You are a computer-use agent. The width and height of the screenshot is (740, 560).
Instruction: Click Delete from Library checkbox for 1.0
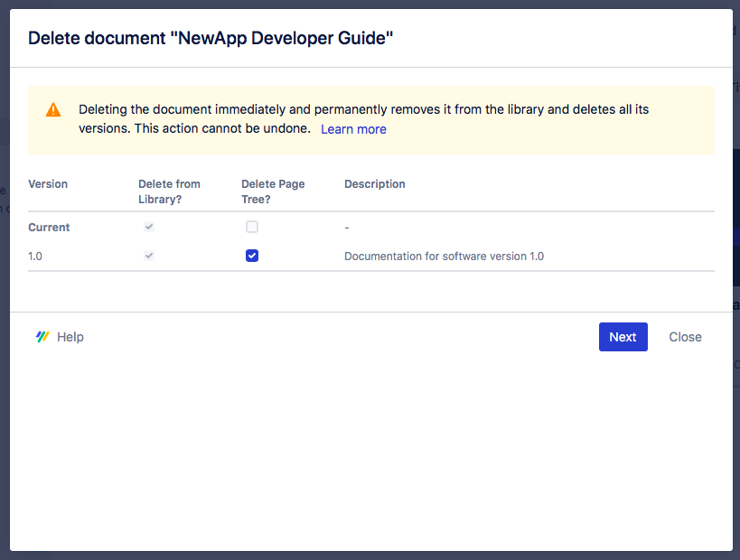tap(149, 256)
